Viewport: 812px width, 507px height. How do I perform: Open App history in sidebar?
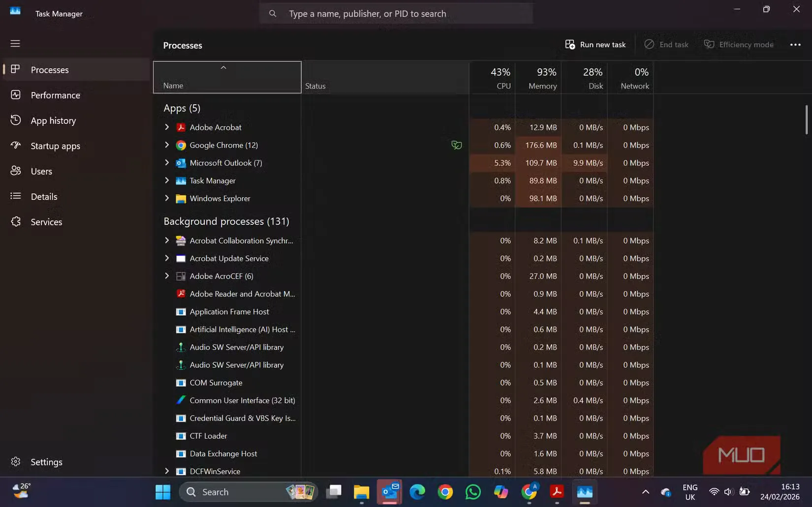(x=53, y=120)
